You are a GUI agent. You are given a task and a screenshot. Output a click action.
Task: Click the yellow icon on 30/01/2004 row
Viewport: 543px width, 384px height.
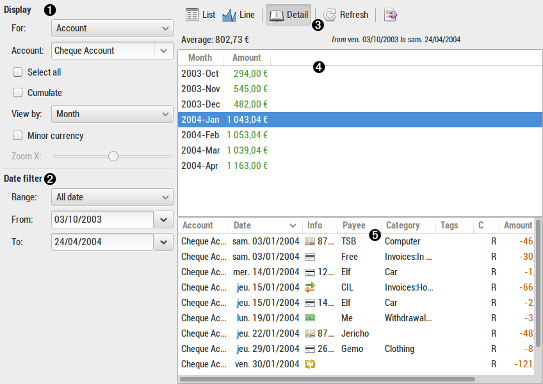(x=310, y=364)
